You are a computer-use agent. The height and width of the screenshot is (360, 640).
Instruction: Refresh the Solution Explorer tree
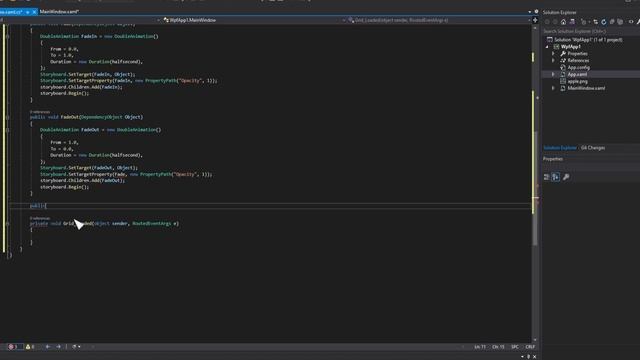(x=604, y=22)
